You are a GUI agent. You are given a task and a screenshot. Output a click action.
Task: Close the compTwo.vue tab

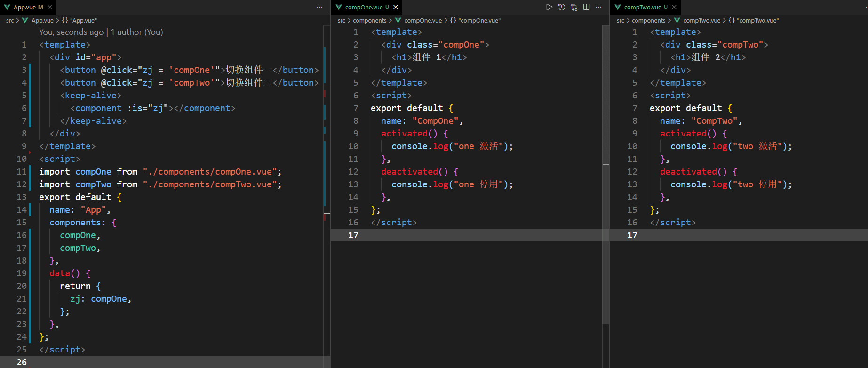pyautogui.click(x=674, y=7)
